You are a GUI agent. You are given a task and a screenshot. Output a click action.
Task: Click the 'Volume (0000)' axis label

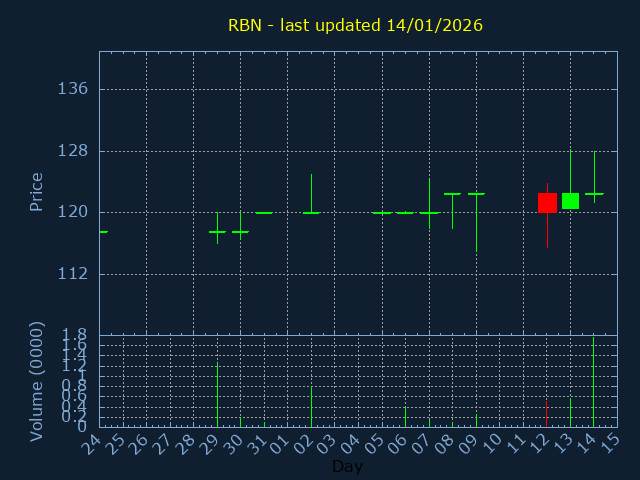pyautogui.click(x=37, y=380)
